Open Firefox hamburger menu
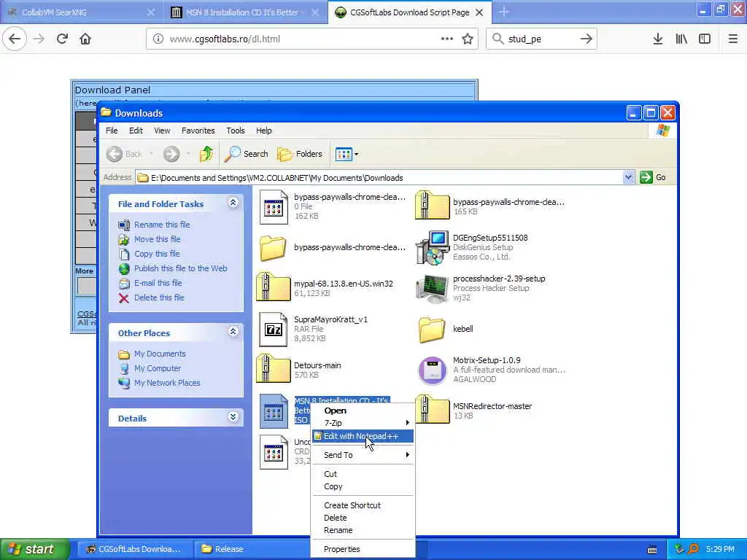747x560 pixels. click(x=733, y=39)
